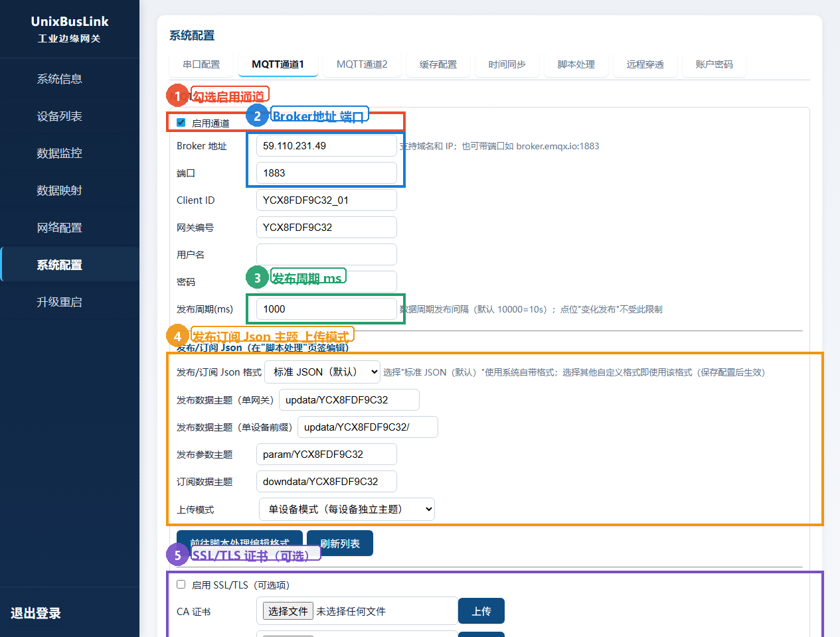
Task: Switch to the MQTT通道2 tab
Action: (x=362, y=64)
